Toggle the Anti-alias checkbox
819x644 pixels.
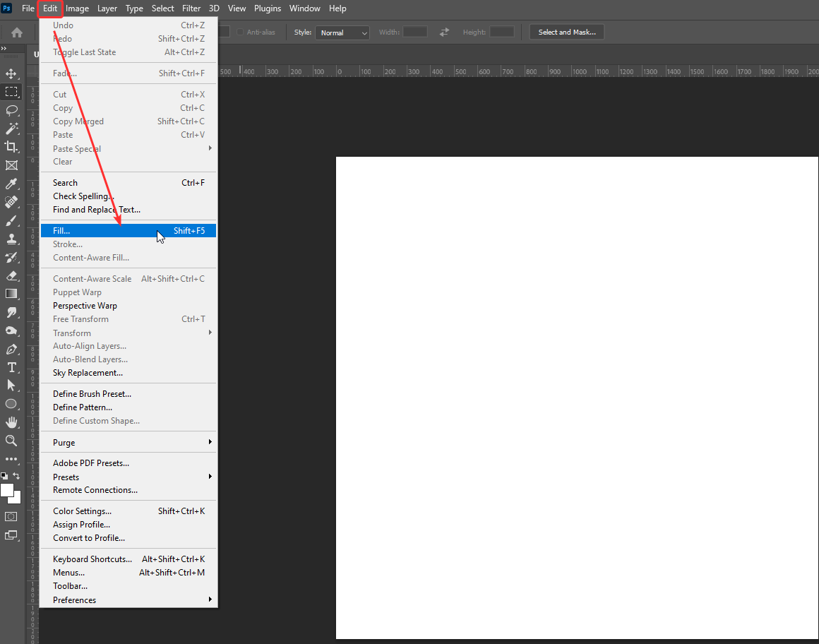tap(240, 32)
